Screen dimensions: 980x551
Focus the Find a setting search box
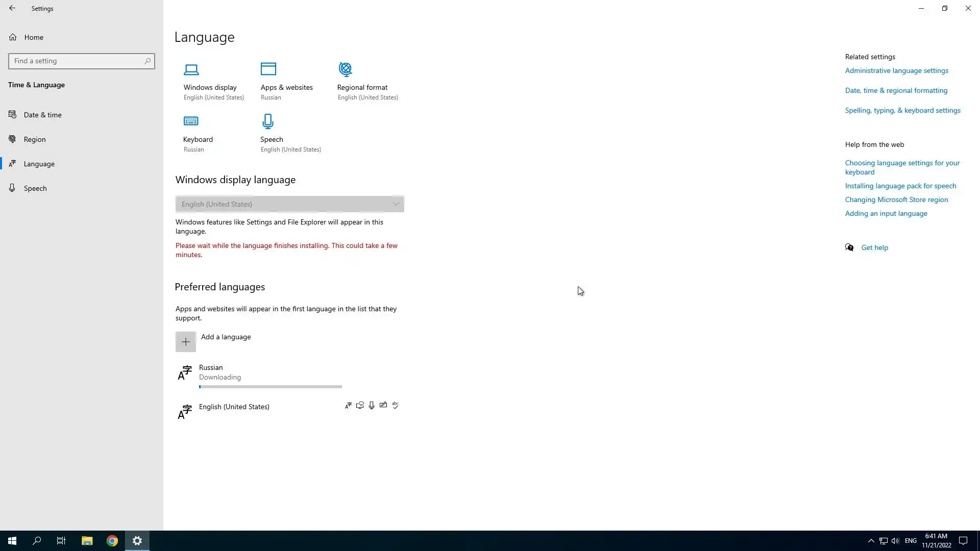coord(77,61)
